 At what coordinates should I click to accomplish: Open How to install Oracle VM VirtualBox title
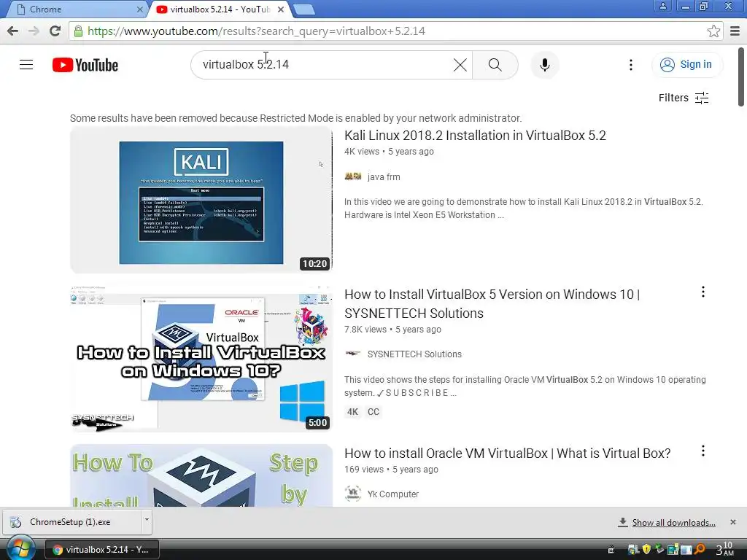tap(508, 454)
